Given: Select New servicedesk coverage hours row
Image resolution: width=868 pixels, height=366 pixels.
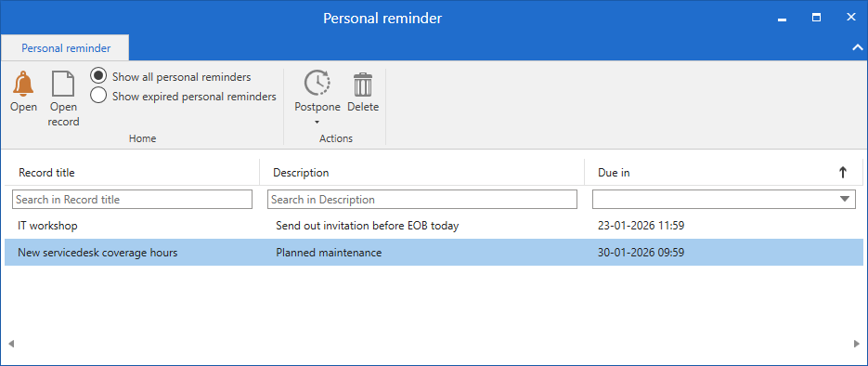Looking at the screenshot, I should click(x=434, y=253).
